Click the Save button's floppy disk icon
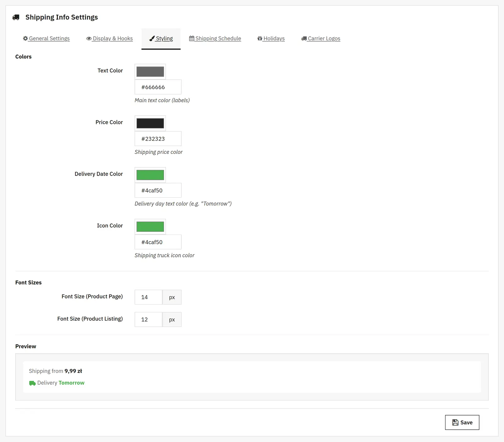 455,422
